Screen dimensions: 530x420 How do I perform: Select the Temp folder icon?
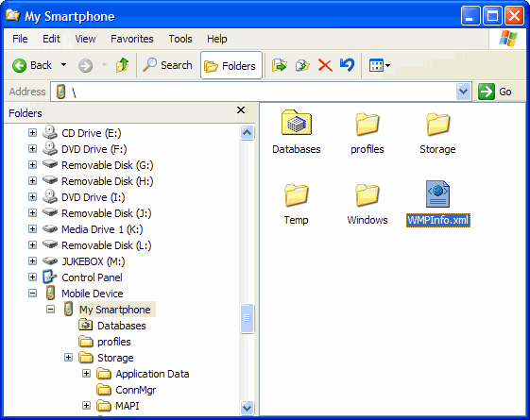coord(296,194)
